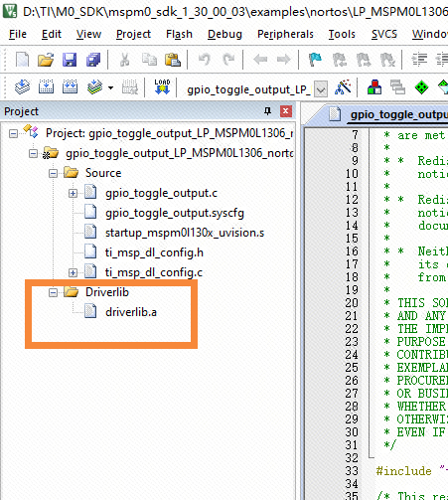This screenshot has height=500, width=448.
Task: Copy selection with Copy icon
Action: (149, 60)
